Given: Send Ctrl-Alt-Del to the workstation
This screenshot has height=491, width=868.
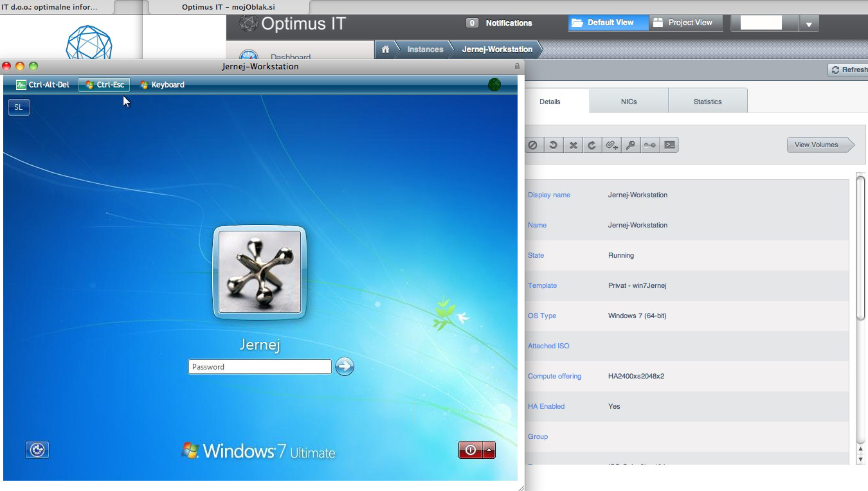Looking at the screenshot, I should [x=42, y=85].
